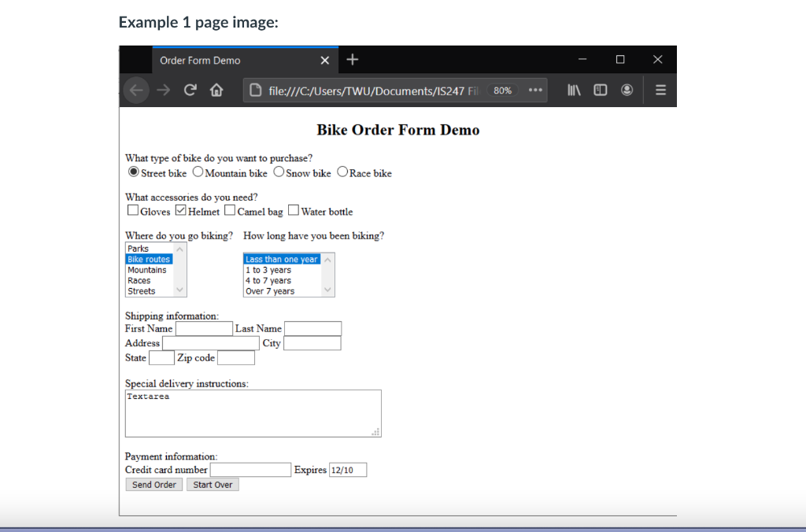Click inside the Credit card number field
Screen dimensions: 806x532
coord(250,469)
